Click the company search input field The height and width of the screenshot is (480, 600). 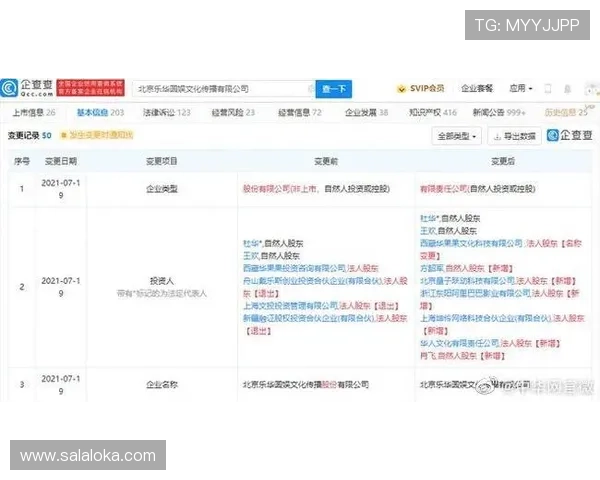223,89
